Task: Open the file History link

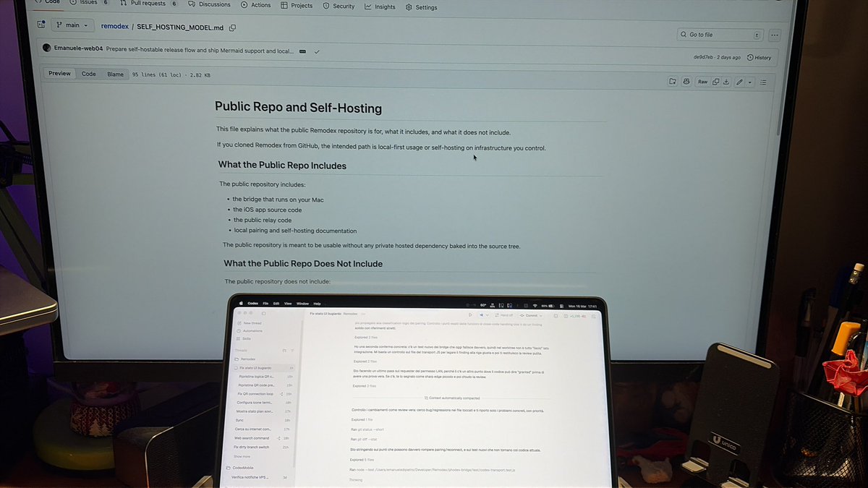Action: [759, 57]
